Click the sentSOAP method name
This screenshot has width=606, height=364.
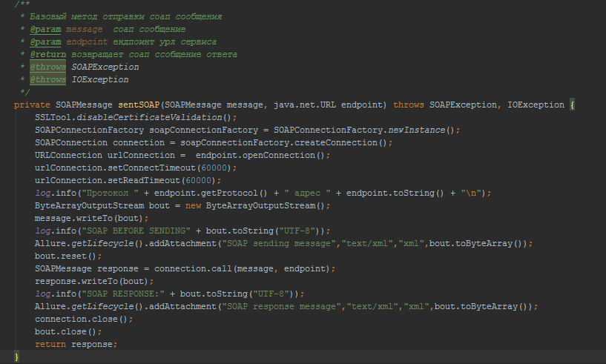point(139,105)
